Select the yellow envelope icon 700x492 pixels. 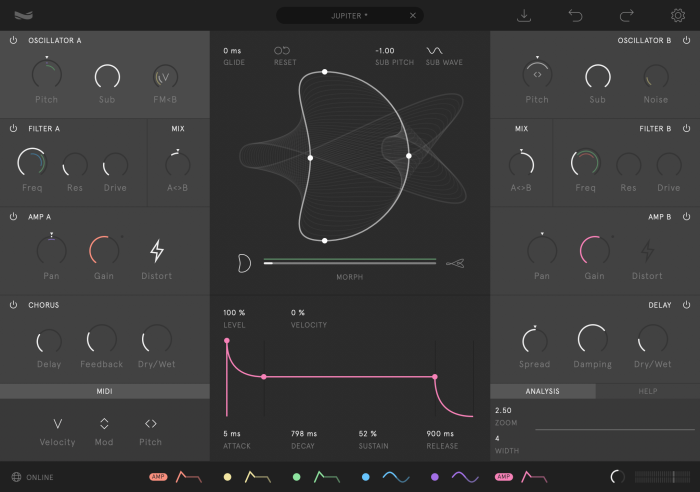[258, 477]
